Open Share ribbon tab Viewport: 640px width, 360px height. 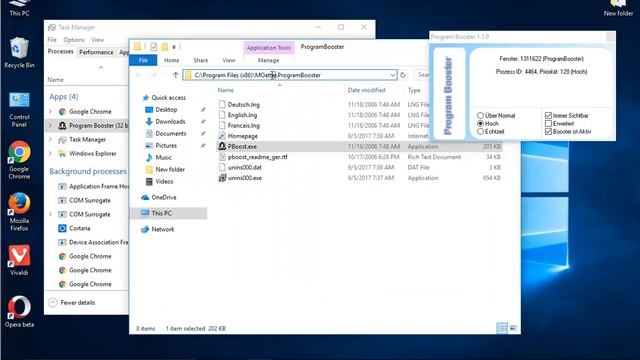(200, 60)
